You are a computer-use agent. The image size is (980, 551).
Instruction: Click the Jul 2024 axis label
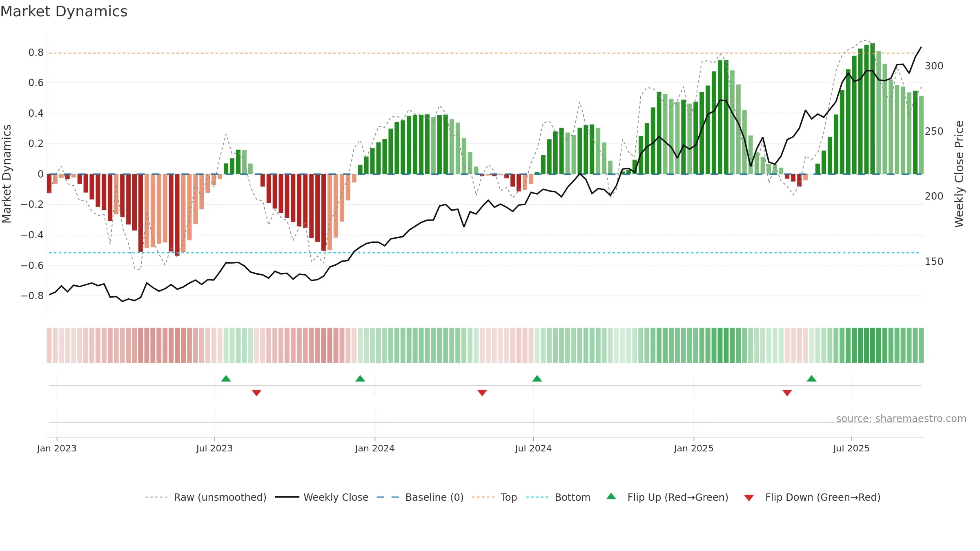click(x=533, y=448)
